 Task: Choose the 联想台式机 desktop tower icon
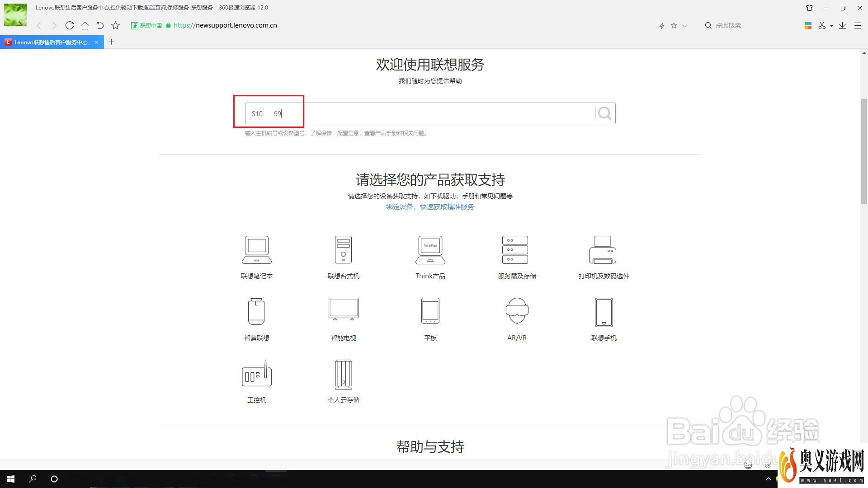343,250
